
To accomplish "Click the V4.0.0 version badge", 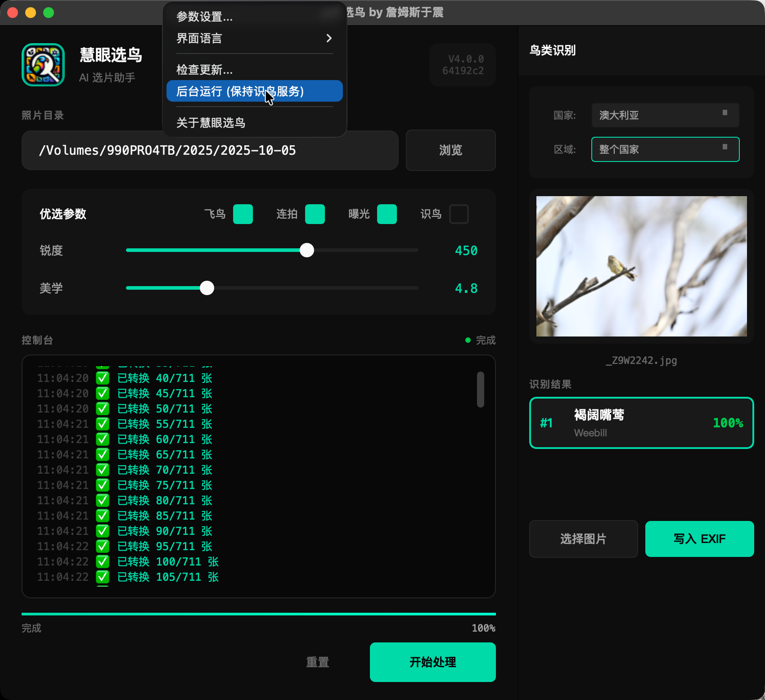I will pos(463,64).
